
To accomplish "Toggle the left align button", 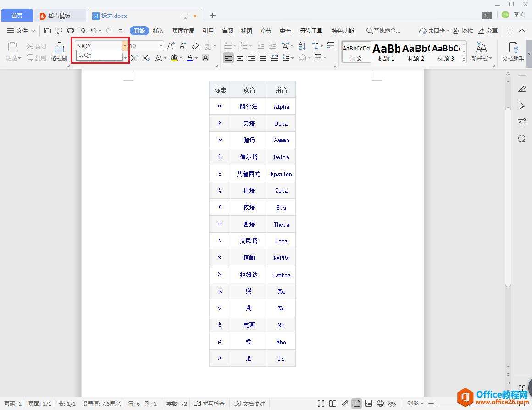I will click(x=228, y=58).
